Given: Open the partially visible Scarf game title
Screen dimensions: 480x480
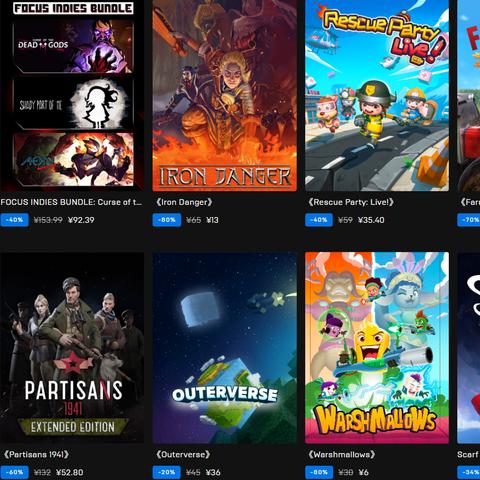Looking at the screenshot, I should (469, 454).
